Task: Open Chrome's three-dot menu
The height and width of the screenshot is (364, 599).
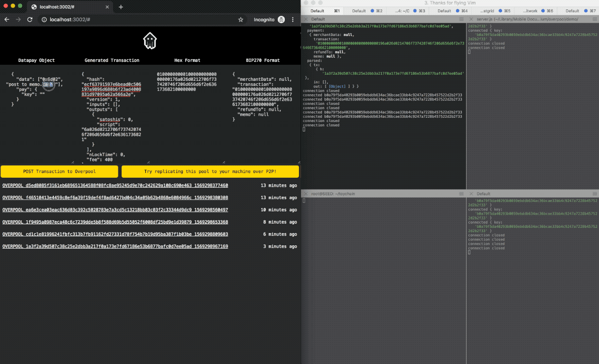Action: coord(293,19)
